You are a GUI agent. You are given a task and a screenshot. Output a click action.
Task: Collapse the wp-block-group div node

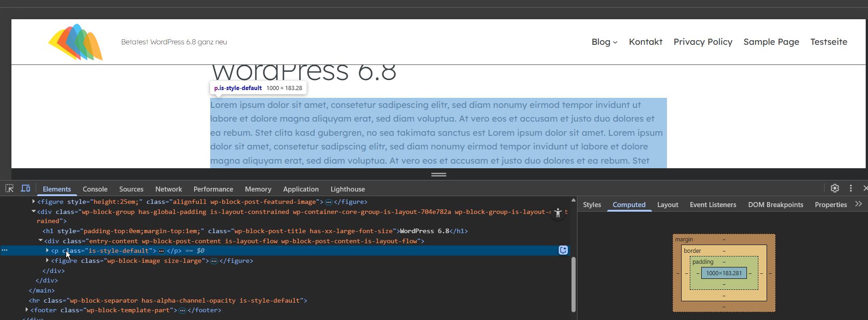pos(33,212)
